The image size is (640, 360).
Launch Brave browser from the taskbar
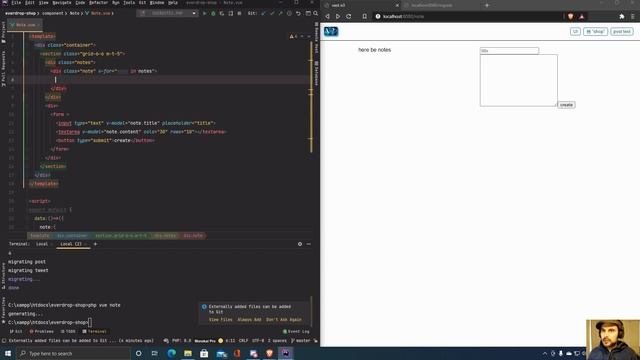click(269, 353)
